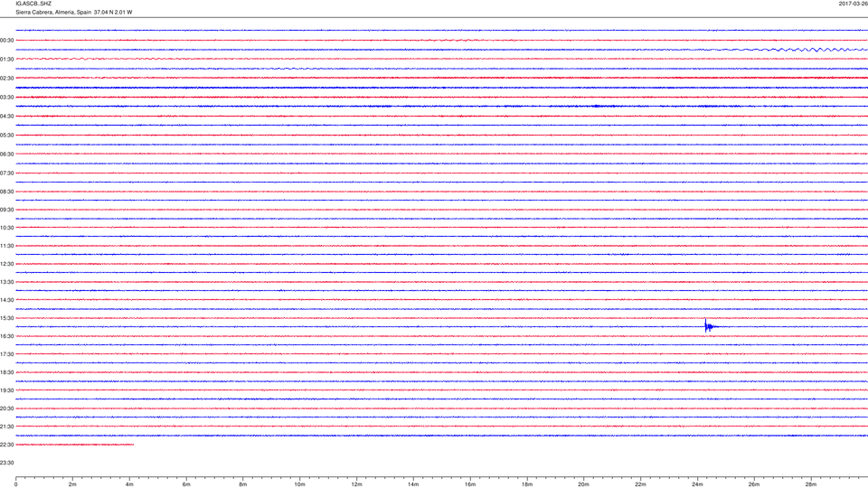Click the 24m tick on the minutes axis

coord(697,484)
